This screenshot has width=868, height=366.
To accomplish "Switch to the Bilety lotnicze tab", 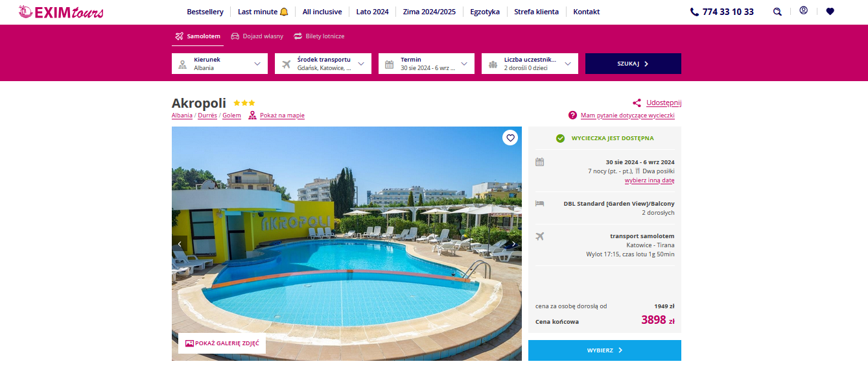I will click(x=319, y=36).
